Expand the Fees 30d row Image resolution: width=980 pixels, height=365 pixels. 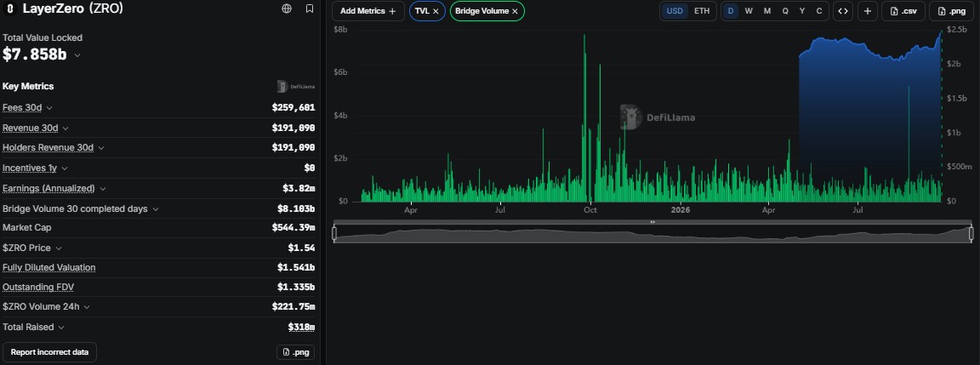pos(49,108)
